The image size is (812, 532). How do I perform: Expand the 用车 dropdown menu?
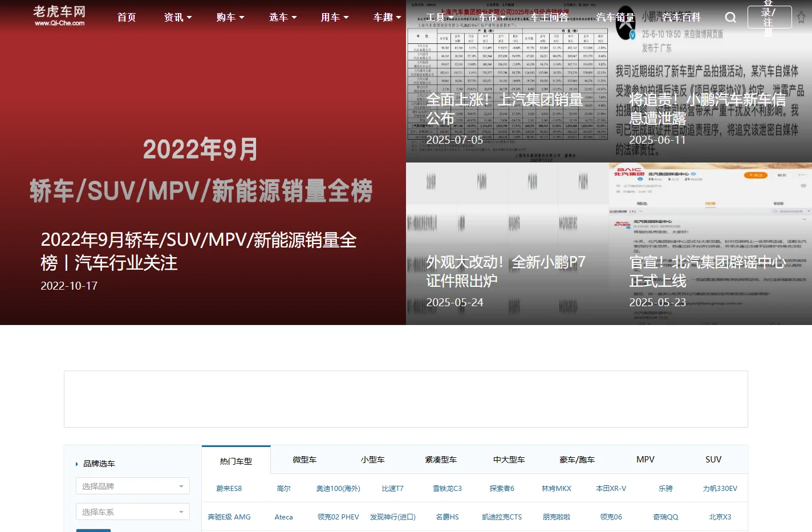[x=335, y=18]
